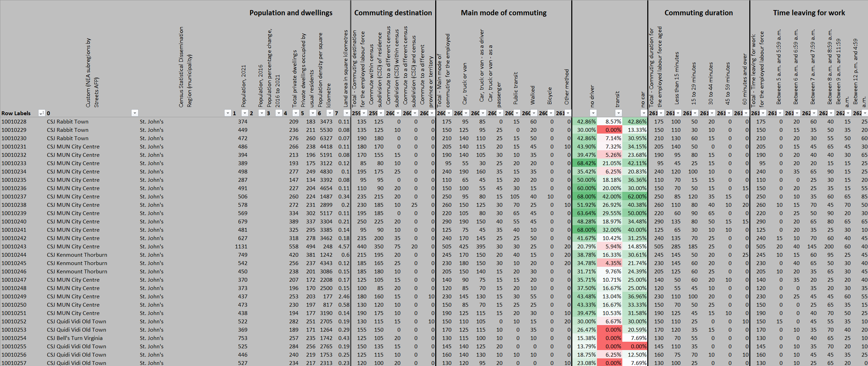
Task: Open the Row Labels sort filter button
Action: pyautogui.click(x=41, y=113)
